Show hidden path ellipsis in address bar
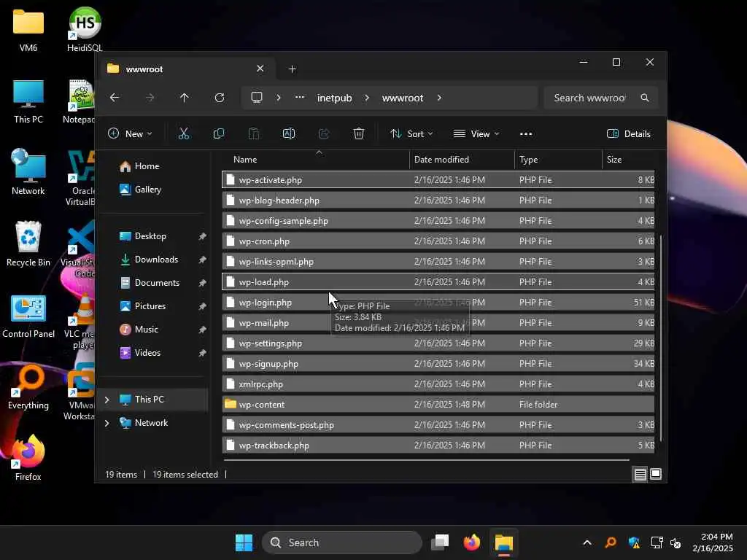The image size is (747, 560). 300,98
